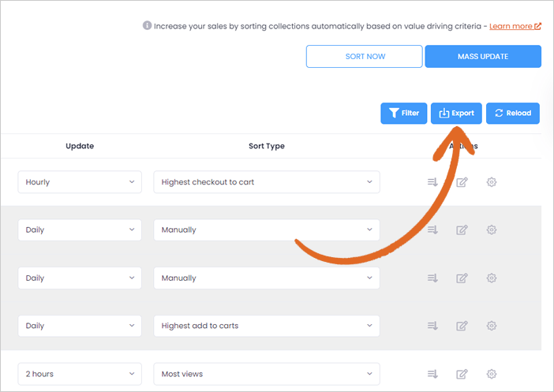Screen dimensions: 554x392
Task: Open gear settings in Highest add to carts row
Action: click(492, 326)
